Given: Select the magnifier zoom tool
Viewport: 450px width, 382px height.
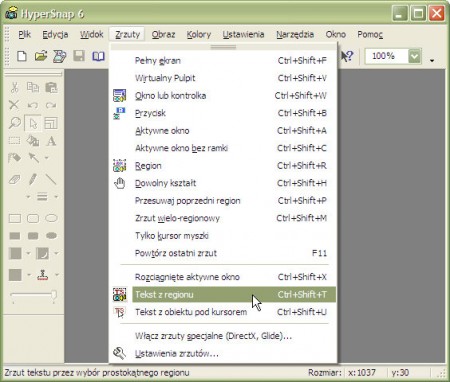Looking at the screenshot, I should [14, 123].
